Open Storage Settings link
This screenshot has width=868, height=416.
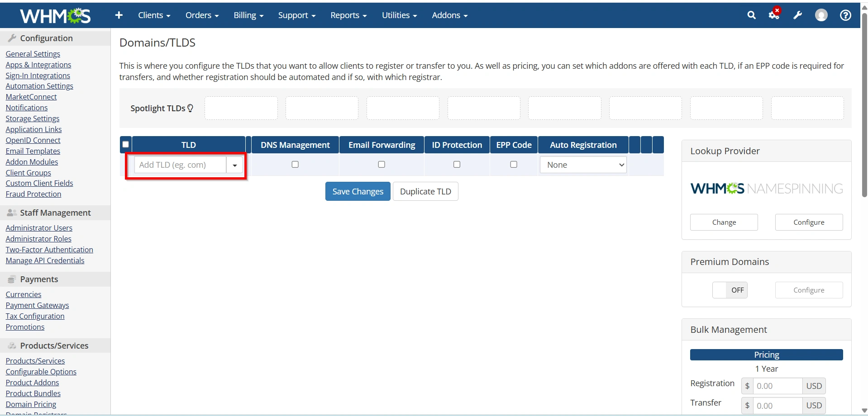33,118
